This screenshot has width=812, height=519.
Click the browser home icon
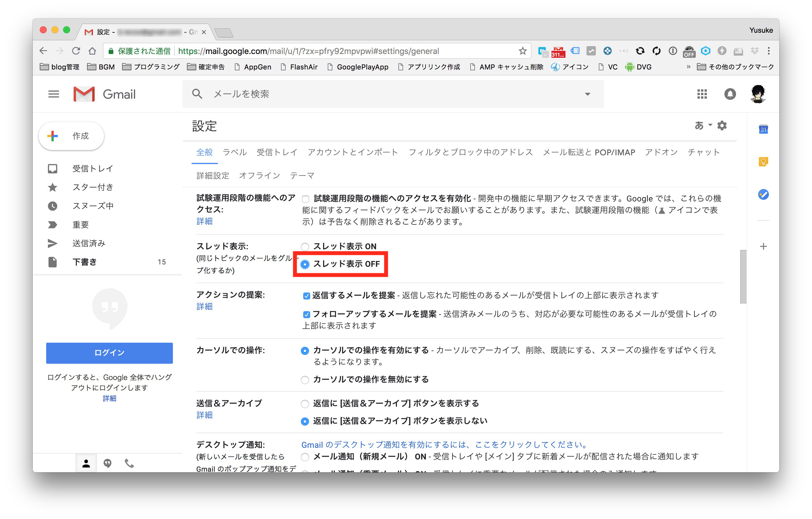point(92,51)
